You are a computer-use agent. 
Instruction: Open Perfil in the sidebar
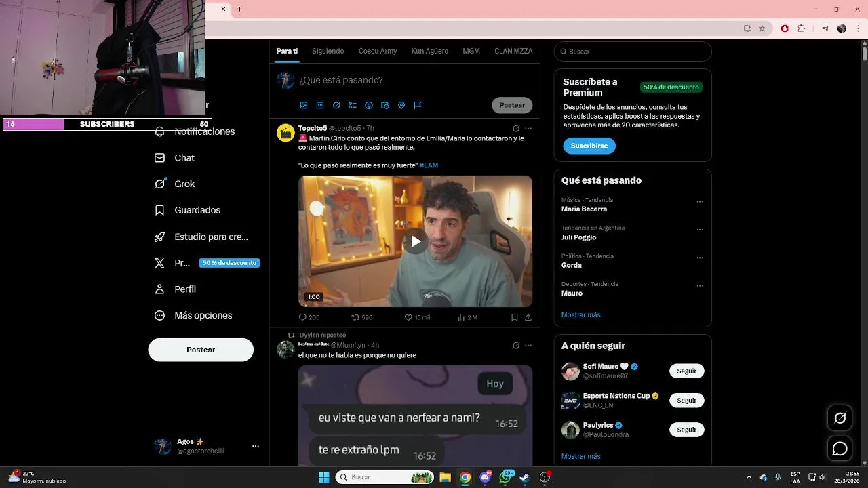(x=176, y=289)
